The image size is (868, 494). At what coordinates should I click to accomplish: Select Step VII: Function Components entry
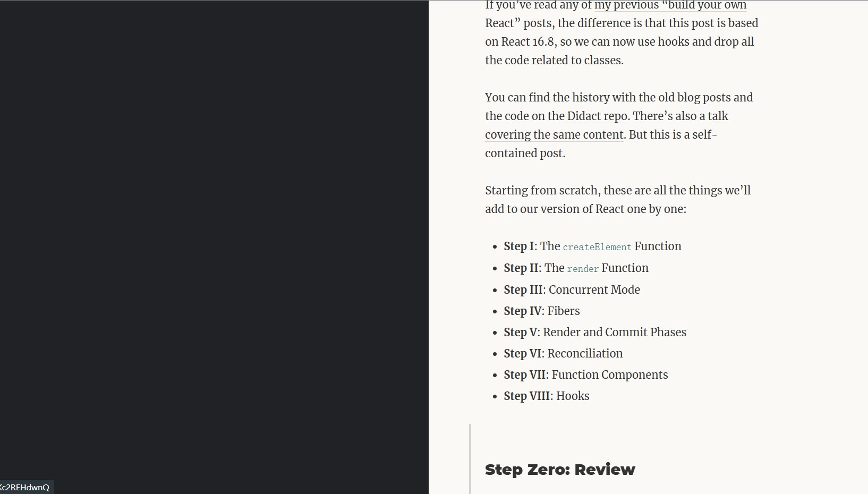(x=586, y=375)
